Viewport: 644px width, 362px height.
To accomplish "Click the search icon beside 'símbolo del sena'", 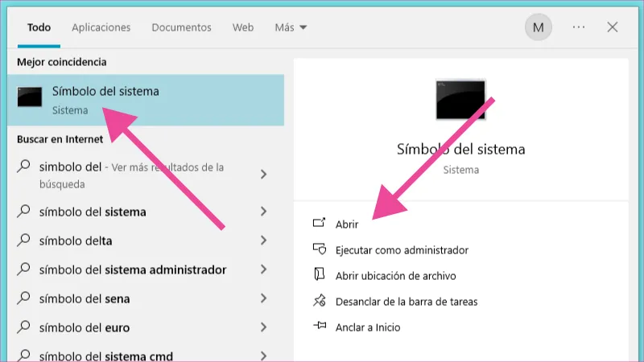I will pyautogui.click(x=23, y=298).
